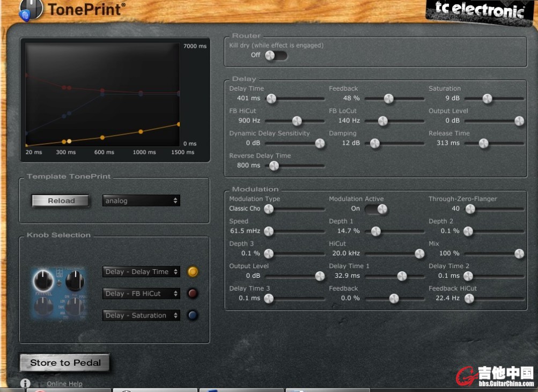Select the blue knob color indicator
Screen dimensions: 538x392
point(193,315)
